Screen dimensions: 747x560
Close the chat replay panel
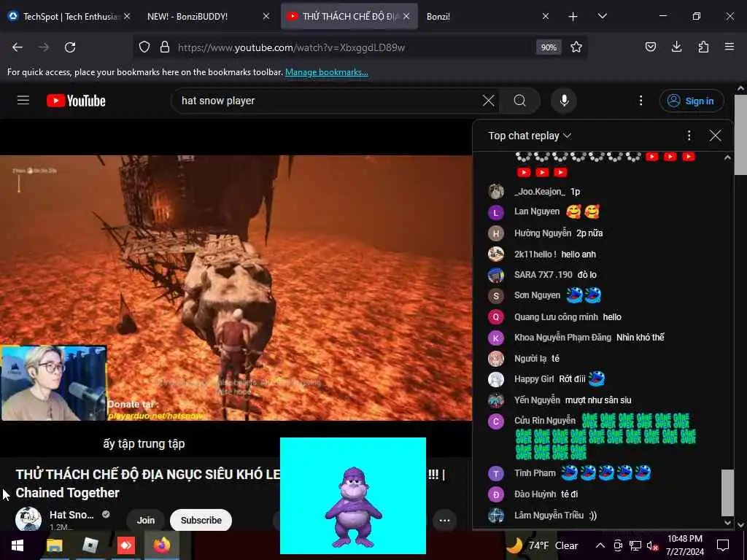pos(715,136)
